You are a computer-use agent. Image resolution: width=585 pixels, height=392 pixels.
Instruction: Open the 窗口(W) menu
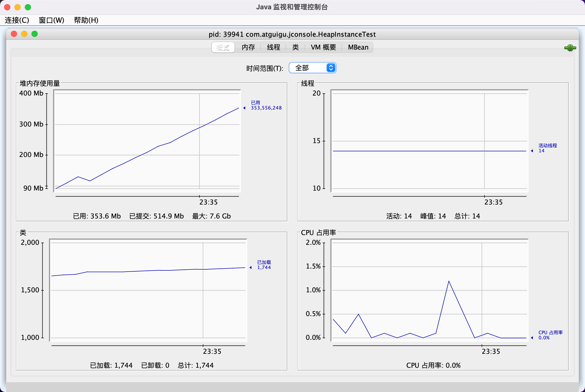point(51,20)
